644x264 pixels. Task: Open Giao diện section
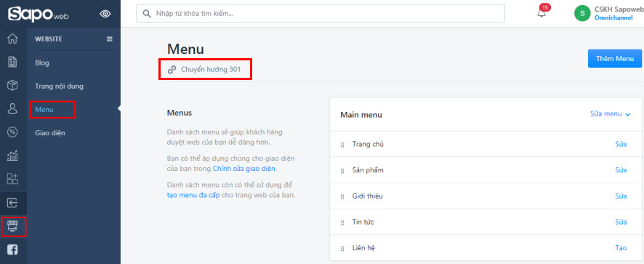(49, 133)
